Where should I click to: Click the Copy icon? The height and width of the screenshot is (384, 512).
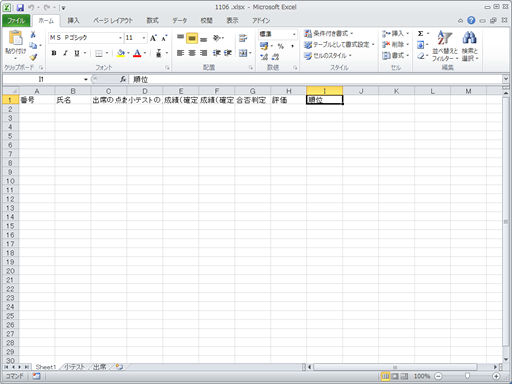click(33, 45)
